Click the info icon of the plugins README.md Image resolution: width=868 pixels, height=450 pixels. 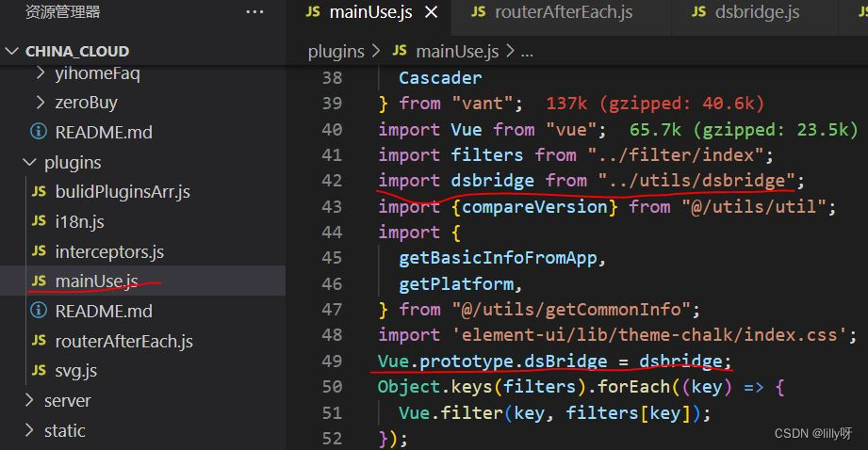(39, 310)
